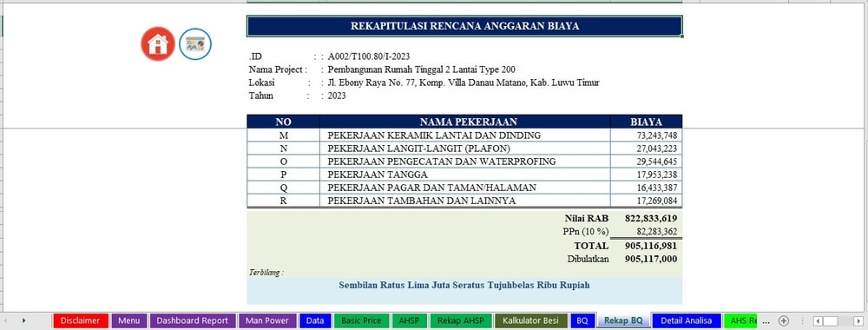868x330 pixels.
Task: Open the Man Power sheet tab
Action: (267, 320)
